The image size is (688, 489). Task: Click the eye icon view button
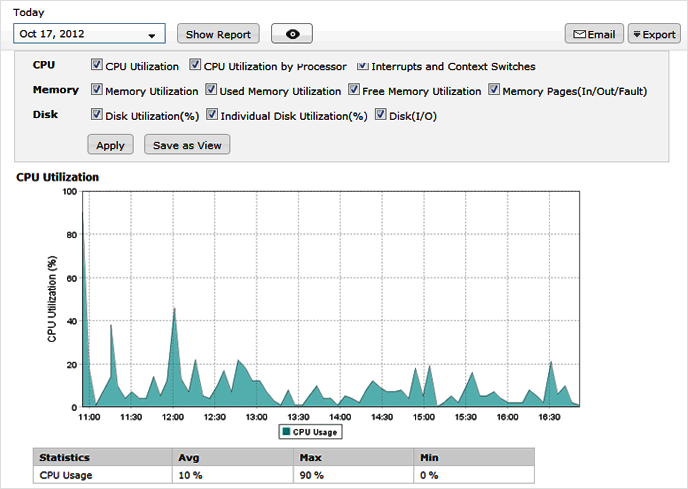pyautogui.click(x=292, y=34)
